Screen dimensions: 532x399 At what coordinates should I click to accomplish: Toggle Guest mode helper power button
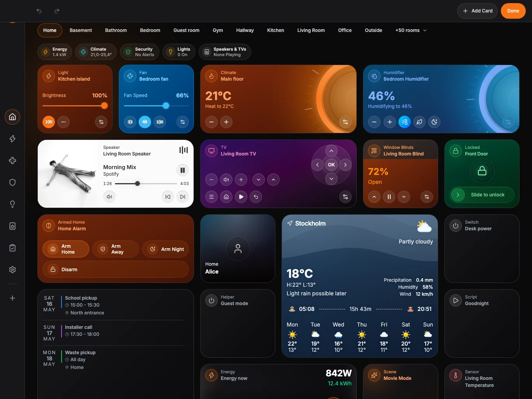(211, 300)
